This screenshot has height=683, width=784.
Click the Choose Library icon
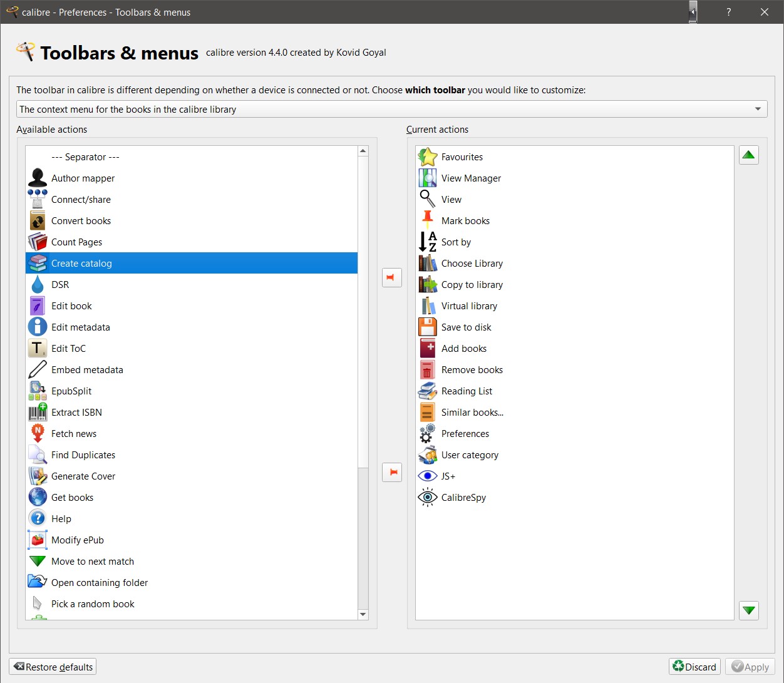tap(428, 263)
